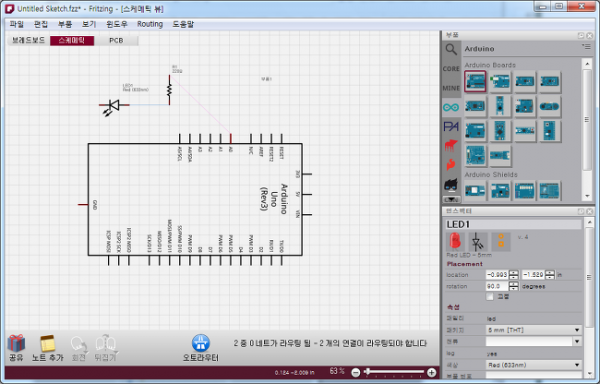Close the parts panel
This screenshot has height=384, width=600.
click(x=590, y=36)
